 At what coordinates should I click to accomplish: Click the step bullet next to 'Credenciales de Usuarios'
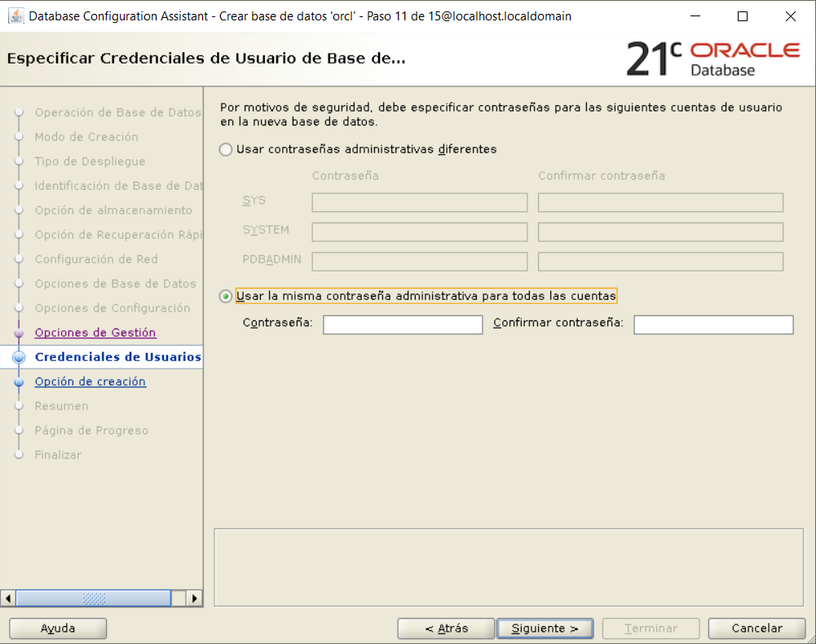point(19,357)
